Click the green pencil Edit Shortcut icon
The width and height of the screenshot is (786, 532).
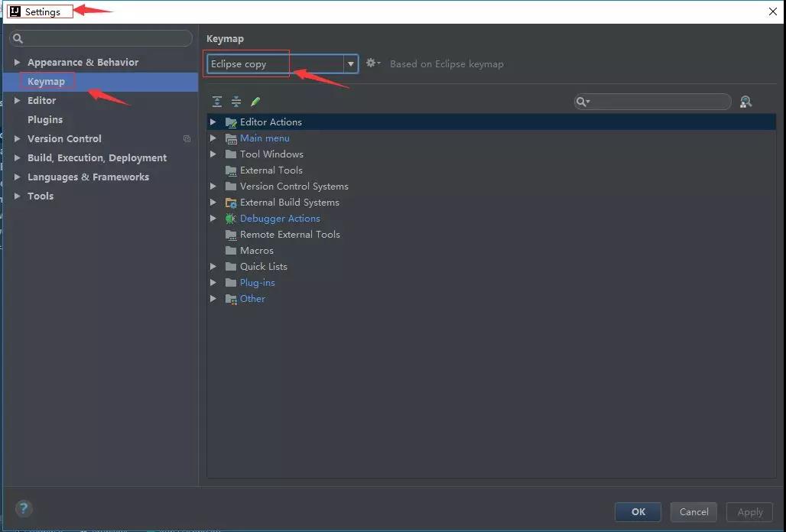point(255,101)
